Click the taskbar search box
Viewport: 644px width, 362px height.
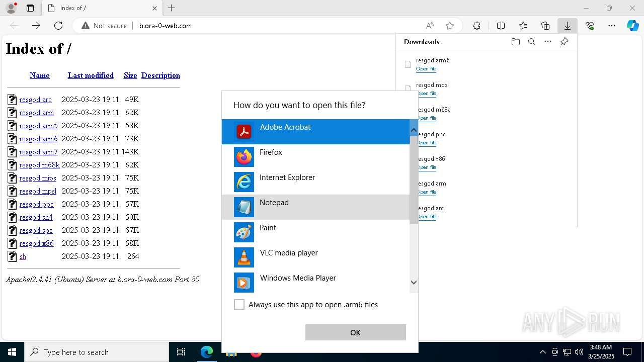(x=97, y=352)
